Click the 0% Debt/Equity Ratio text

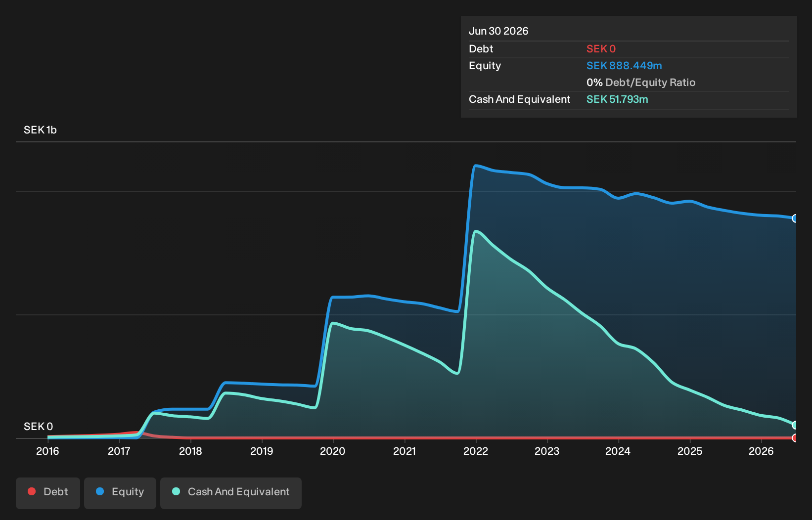pos(641,83)
